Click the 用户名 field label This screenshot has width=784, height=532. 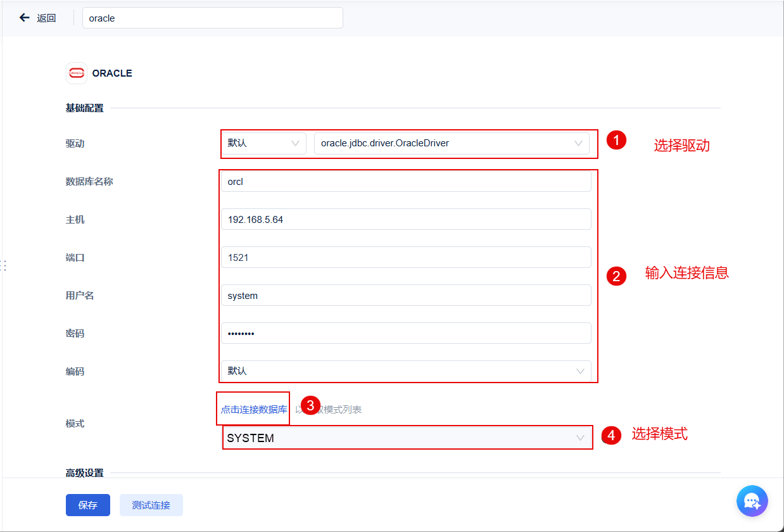(x=80, y=295)
